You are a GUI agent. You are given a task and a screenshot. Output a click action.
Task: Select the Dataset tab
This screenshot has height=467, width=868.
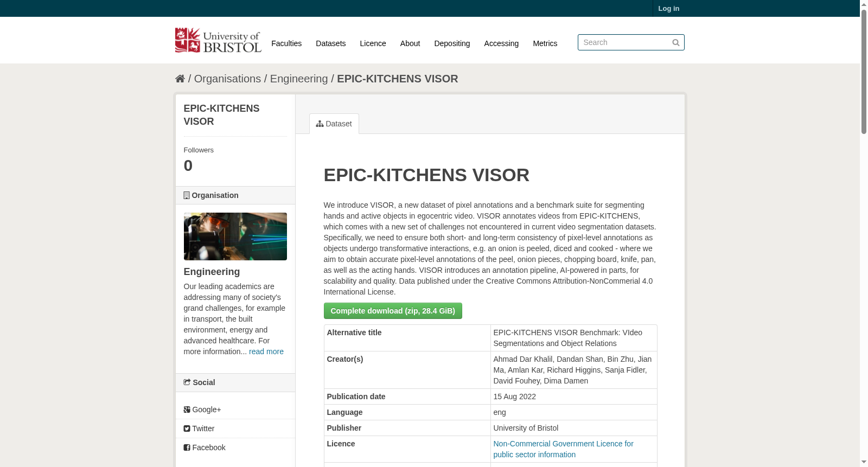pyautogui.click(x=334, y=124)
